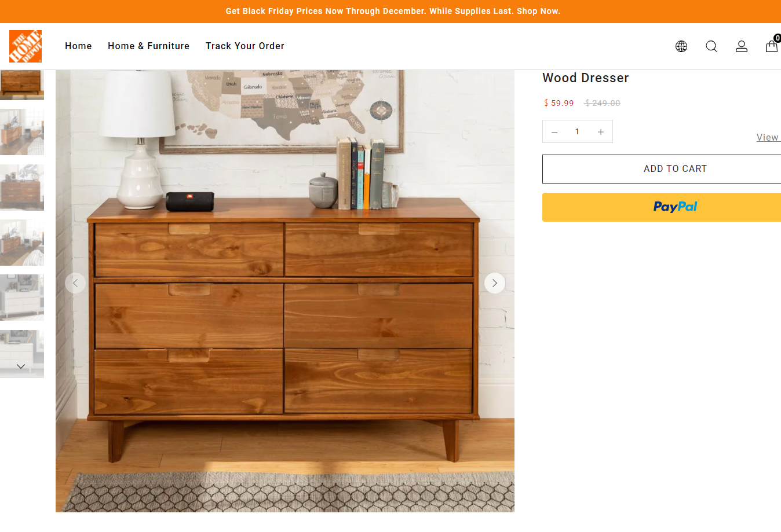
Task: Add the Wood Dresser to cart
Action: (x=662, y=169)
